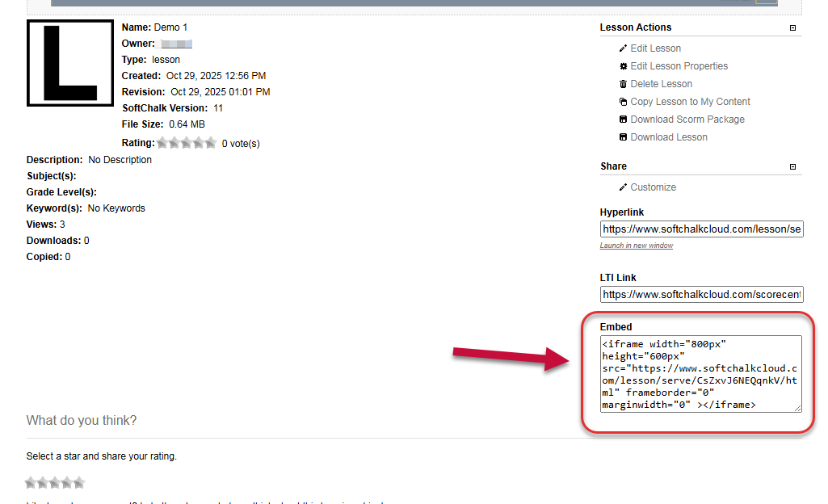828x504 pixels.
Task: Collapse the Hyperlink section header
Action: [622, 212]
